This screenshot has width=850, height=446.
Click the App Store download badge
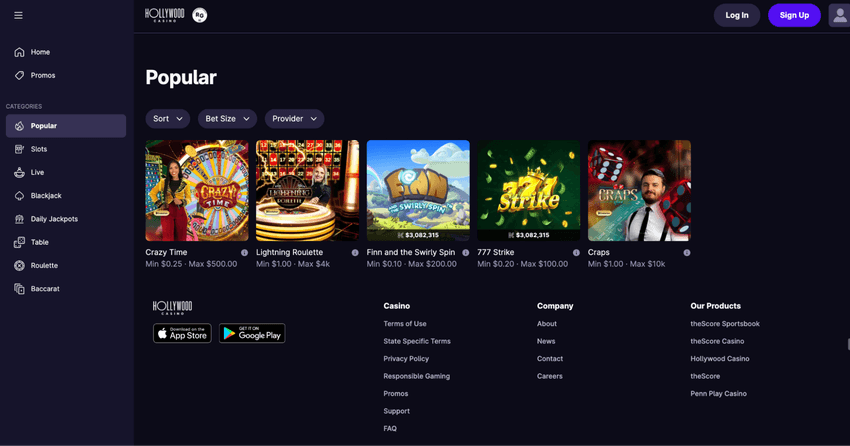pyautogui.click(x=182, y=333)
